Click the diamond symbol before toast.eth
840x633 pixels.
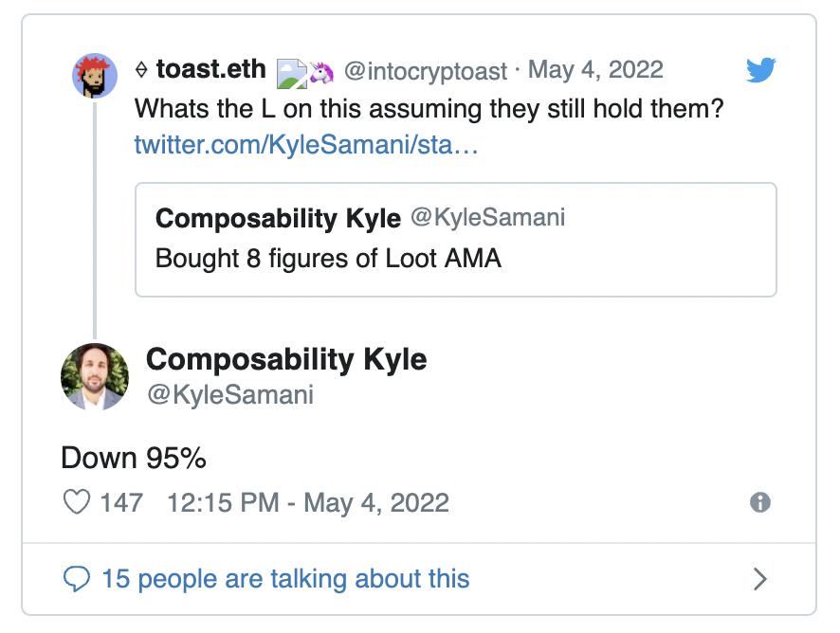(x=141, y=70)
